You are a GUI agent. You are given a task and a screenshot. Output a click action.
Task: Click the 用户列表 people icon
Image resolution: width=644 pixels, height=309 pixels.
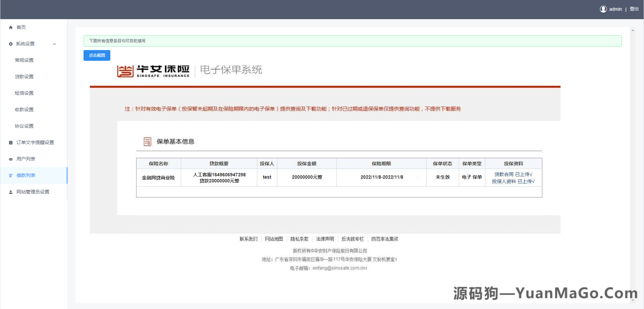tap(10, 159)
